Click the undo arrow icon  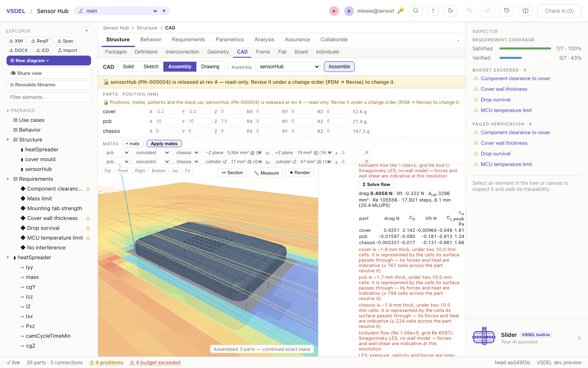469,11
